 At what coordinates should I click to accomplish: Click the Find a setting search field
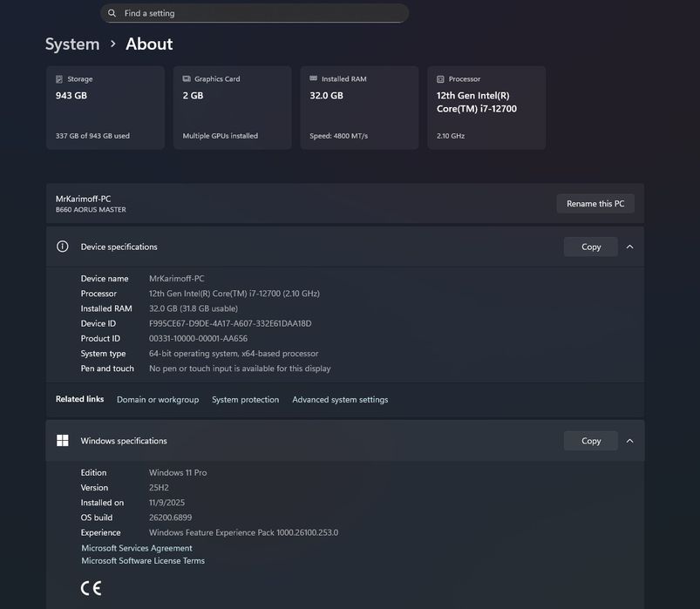(x=262, y=14)
